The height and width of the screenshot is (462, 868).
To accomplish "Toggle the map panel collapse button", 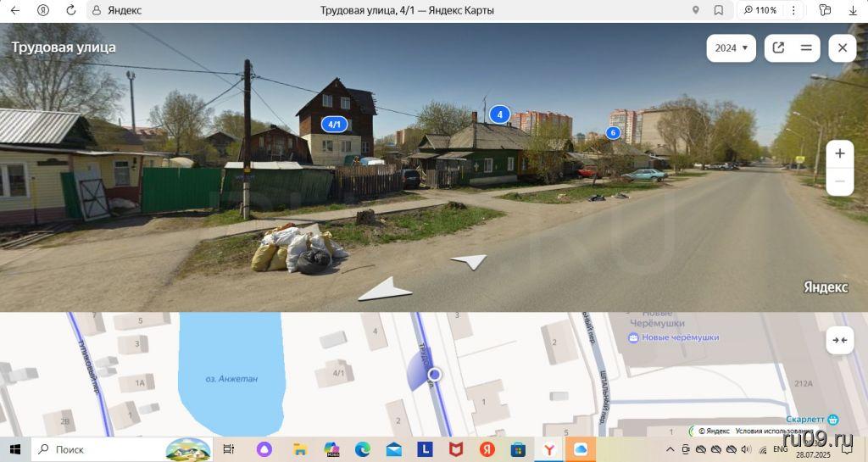I will coord(839,340).
